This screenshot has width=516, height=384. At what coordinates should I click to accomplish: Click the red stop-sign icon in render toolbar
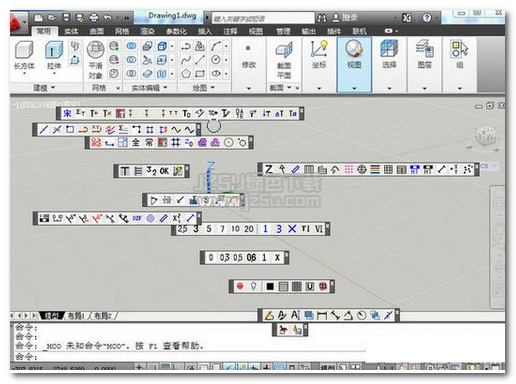pyautogui.click(x=240, y=286)
